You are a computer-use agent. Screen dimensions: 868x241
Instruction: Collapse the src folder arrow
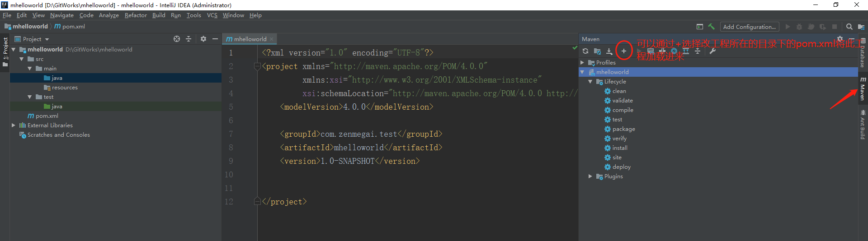[22, 59]
